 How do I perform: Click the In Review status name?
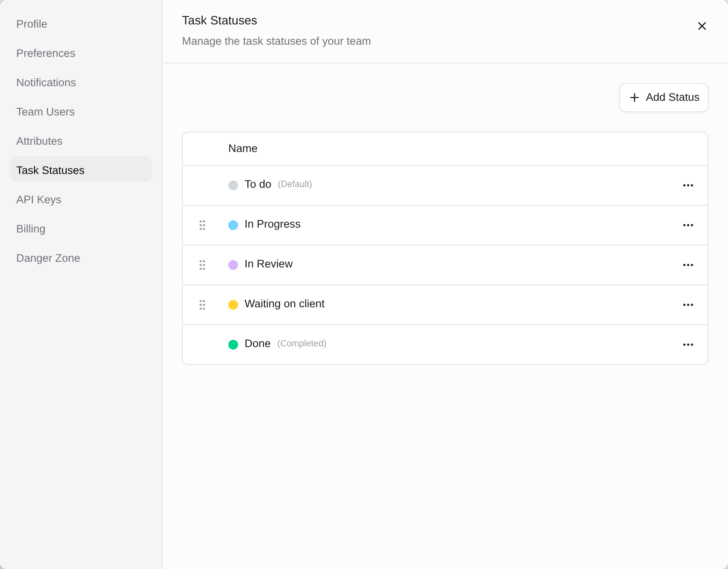[x=269, y=264]
